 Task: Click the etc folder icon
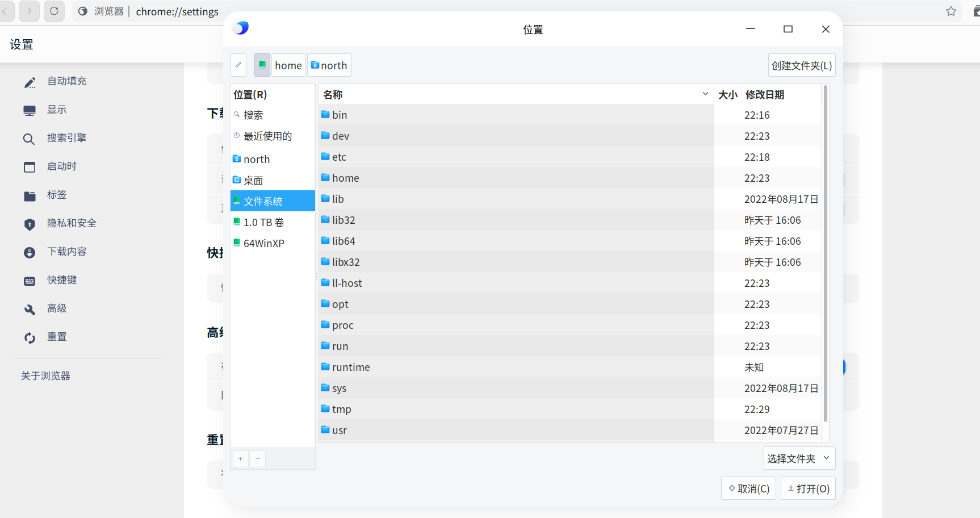click(x=325, y=156)
